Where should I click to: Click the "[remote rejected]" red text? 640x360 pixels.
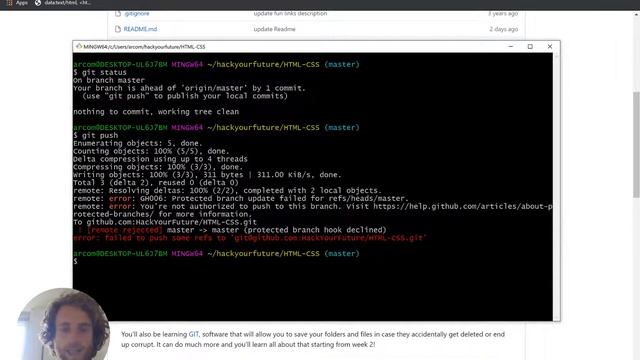coord(124,230)
